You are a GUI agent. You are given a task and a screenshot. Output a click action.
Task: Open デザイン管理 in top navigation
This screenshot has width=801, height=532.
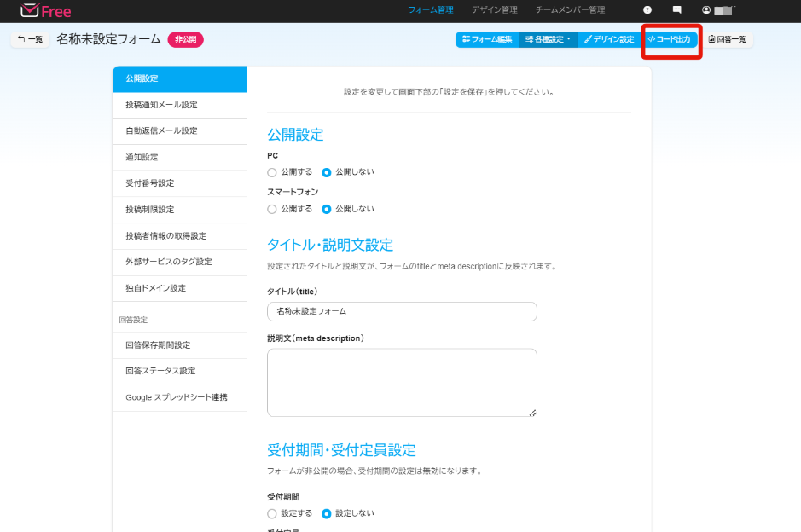[x=494, y=10]
